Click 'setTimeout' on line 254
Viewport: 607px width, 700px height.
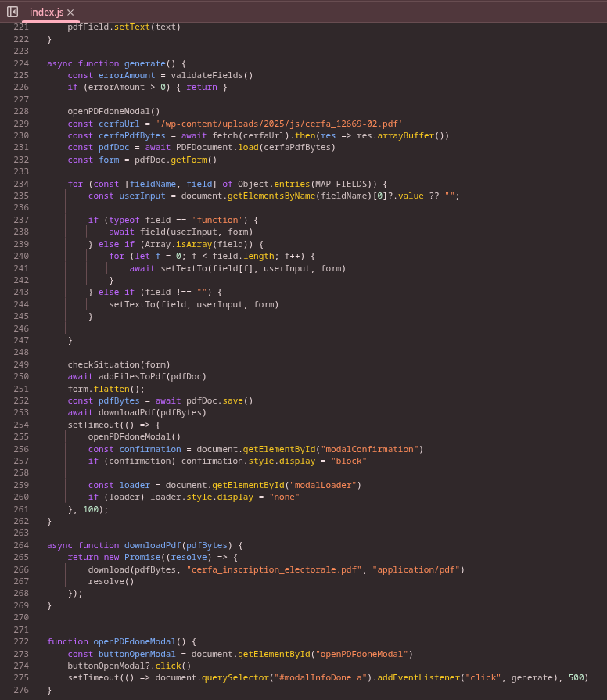(x=93, y=425)
